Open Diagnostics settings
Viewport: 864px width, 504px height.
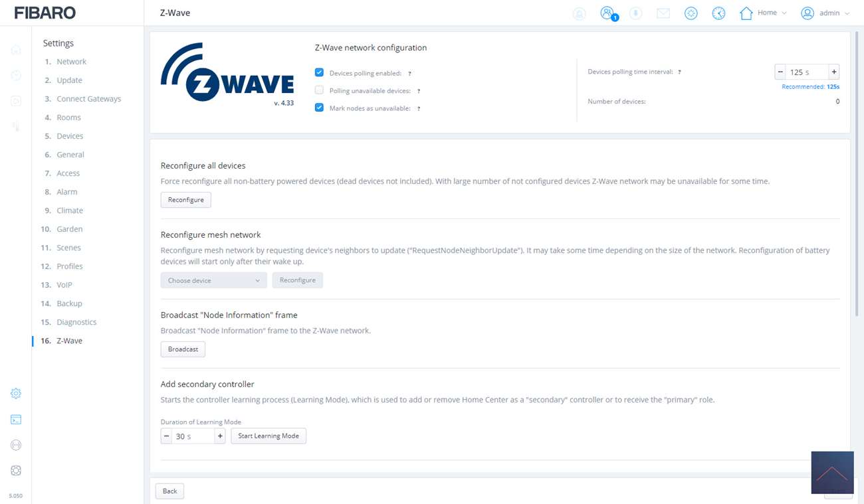point(76,322)
